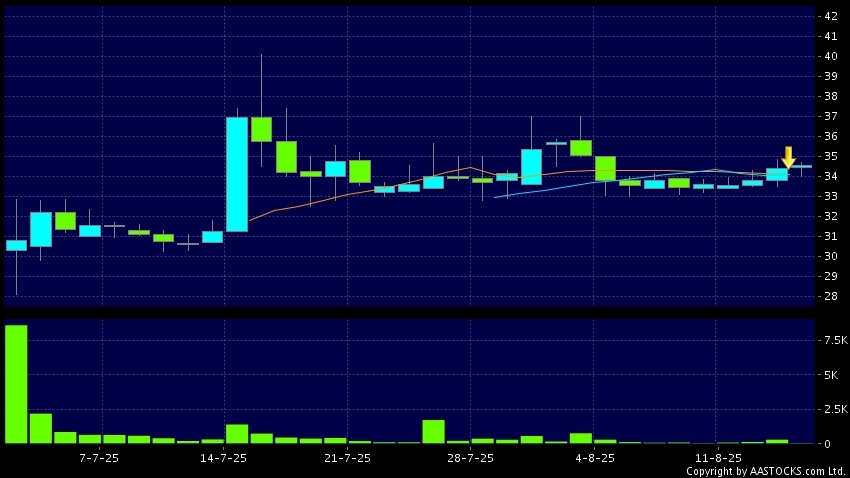The width and height of the screenshot is (850, 478).
Task: Select the 38 price axis label
Action: tap(831, 96)
